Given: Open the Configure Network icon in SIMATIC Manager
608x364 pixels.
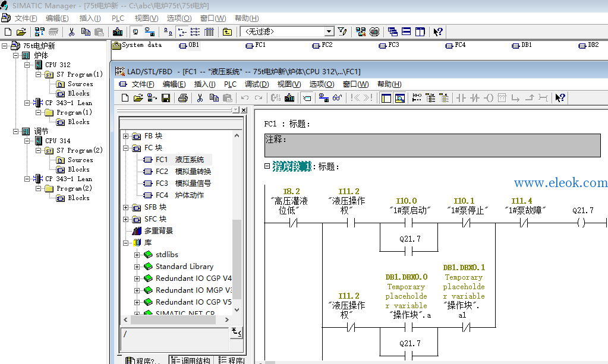Looking at the screenshot, I should [361, 31].
